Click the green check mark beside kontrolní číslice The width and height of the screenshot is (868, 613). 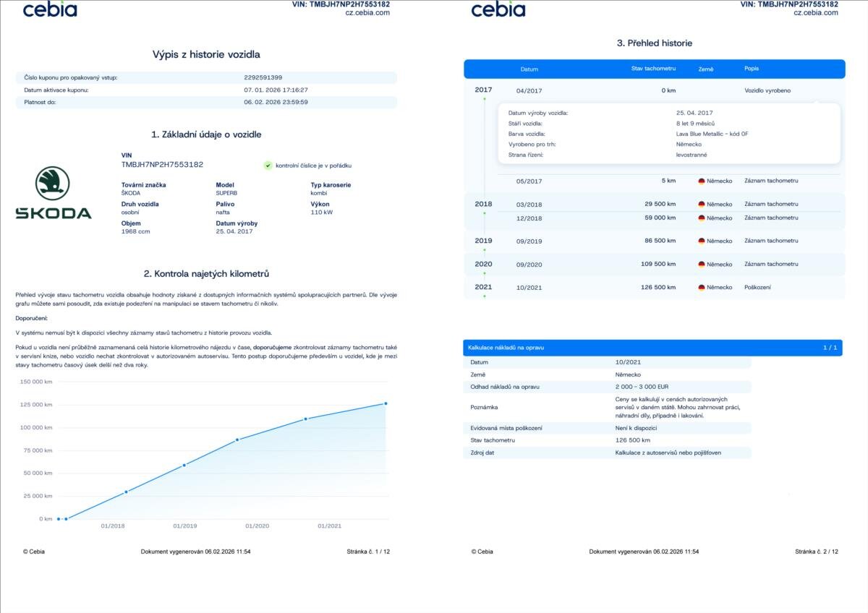point(268,166)
